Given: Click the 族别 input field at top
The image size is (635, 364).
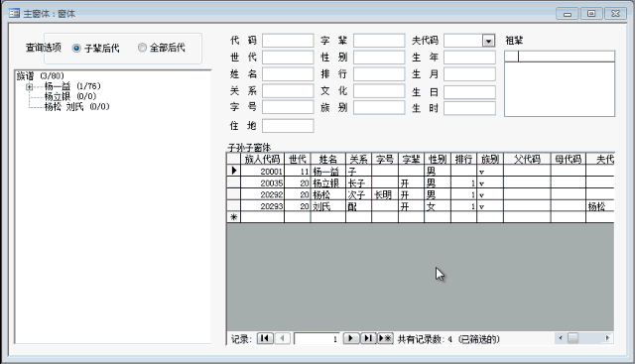Looking at the screenshot, I should [379, 108].
